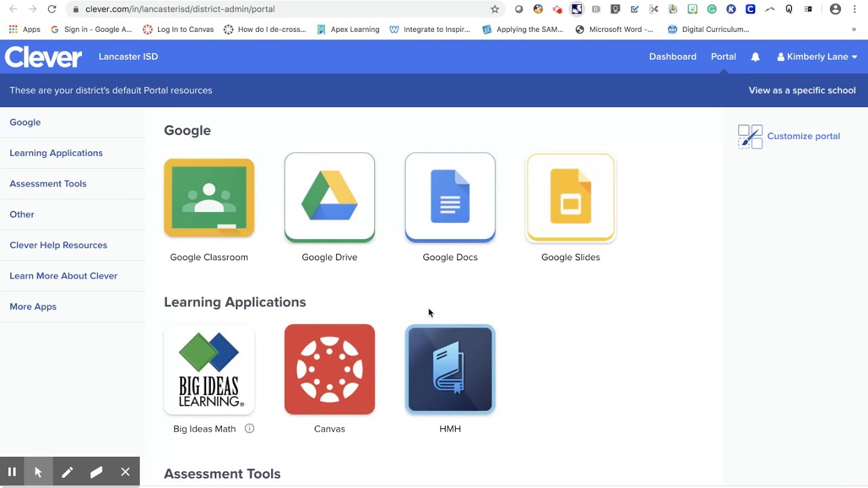
Task: Open the Canvas app icon
Action: pos(330,369)
